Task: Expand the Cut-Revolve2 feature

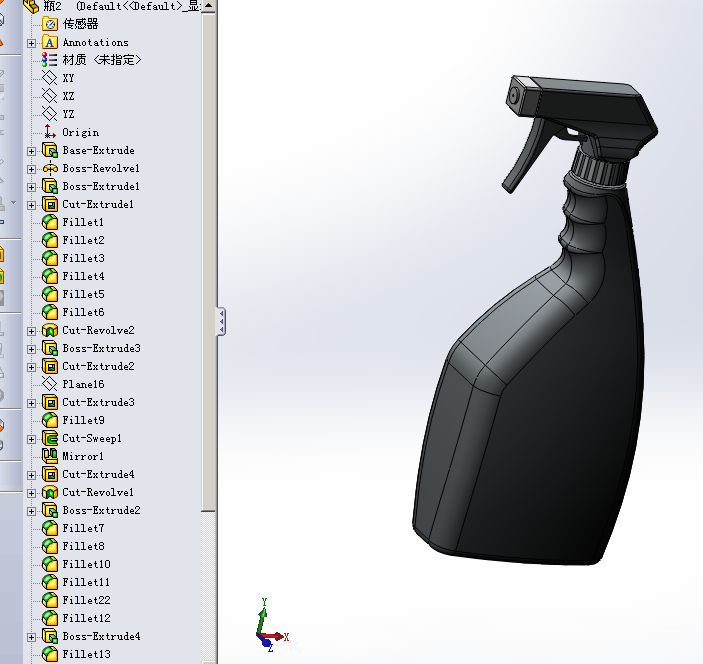Action: click(31, 331)
